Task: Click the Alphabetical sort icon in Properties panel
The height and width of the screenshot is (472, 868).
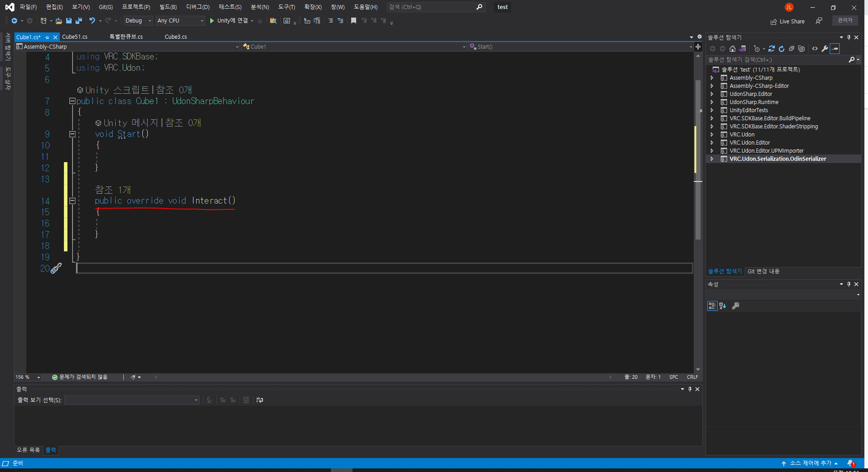Action: coord(723,306)
